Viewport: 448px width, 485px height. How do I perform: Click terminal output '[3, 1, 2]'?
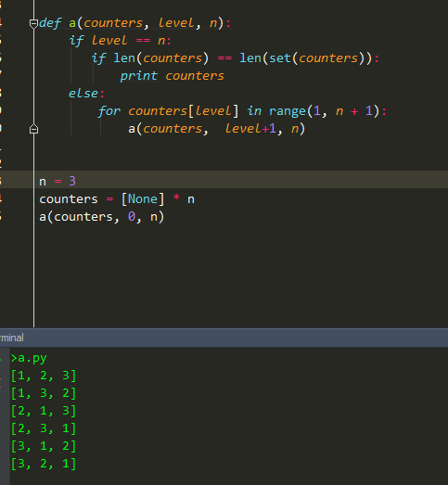tap(44, 446)
